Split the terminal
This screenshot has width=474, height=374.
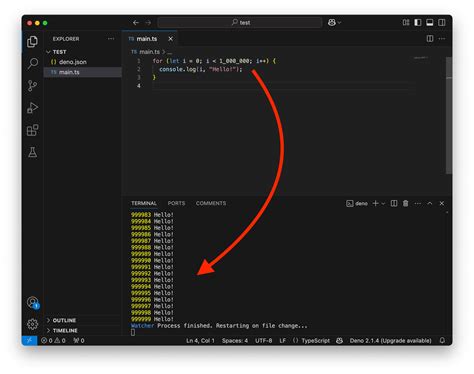(394, 203)
